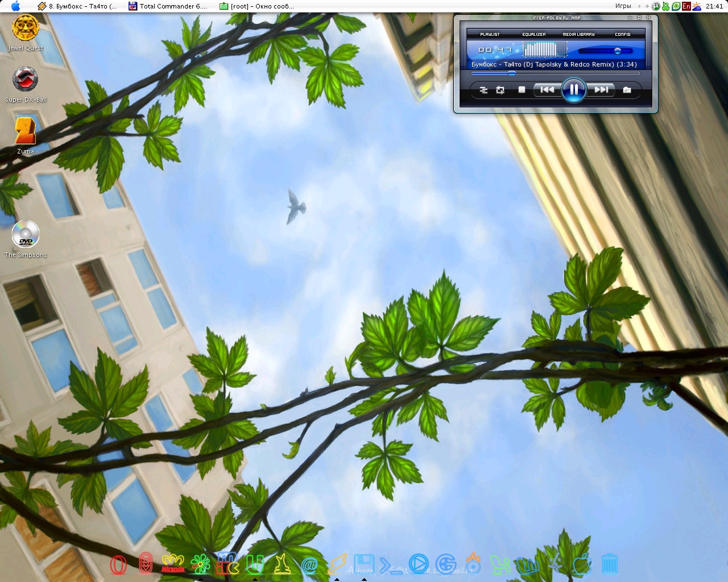The height and width of the screenshot is (582, 728).
Task: Click the Apple logo in top bar
Action: [x=15, y=6]
